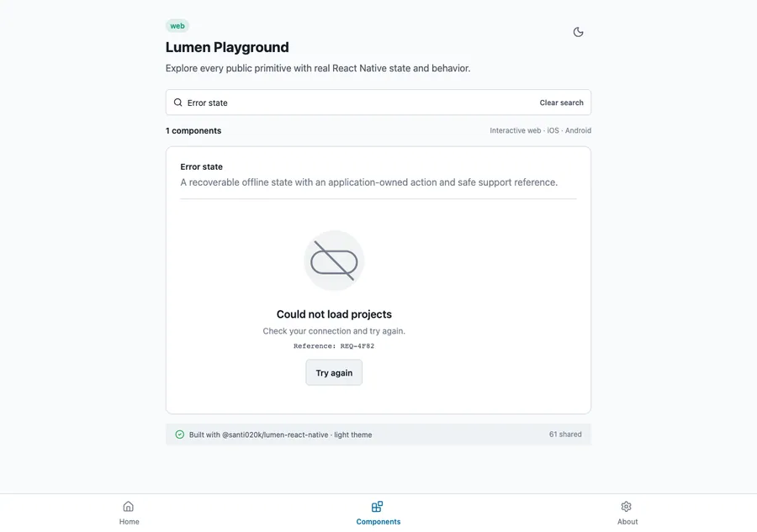Screen dimensions: 757x532
Task: Clear the search query
Action: coord(562,103)
